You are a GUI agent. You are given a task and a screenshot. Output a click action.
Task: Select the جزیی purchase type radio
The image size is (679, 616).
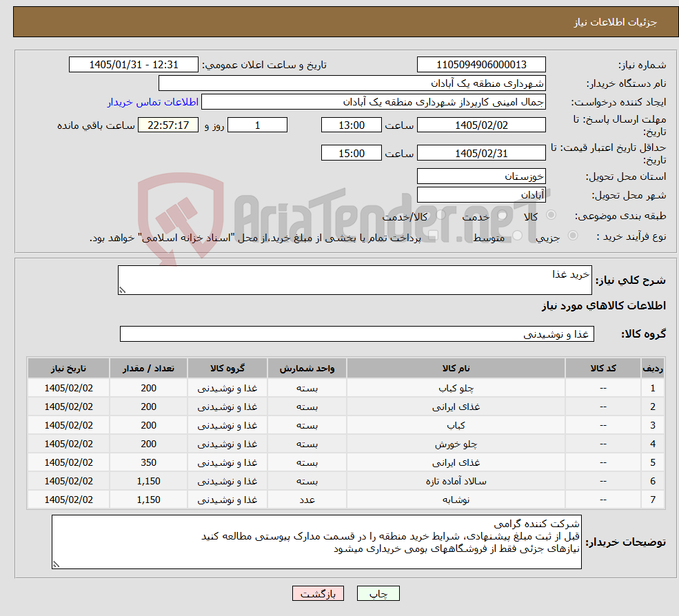[x=572, y=236]
